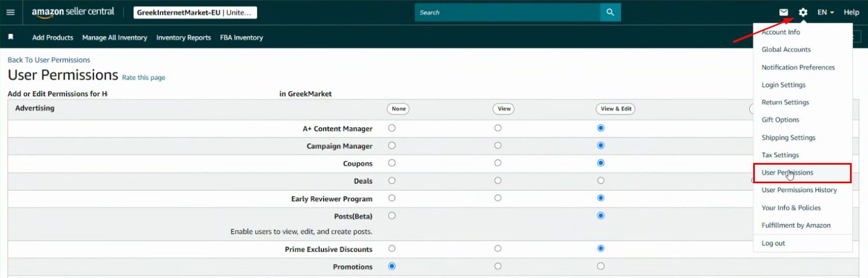Open Manage All Inventory from the toolbar

114,38
